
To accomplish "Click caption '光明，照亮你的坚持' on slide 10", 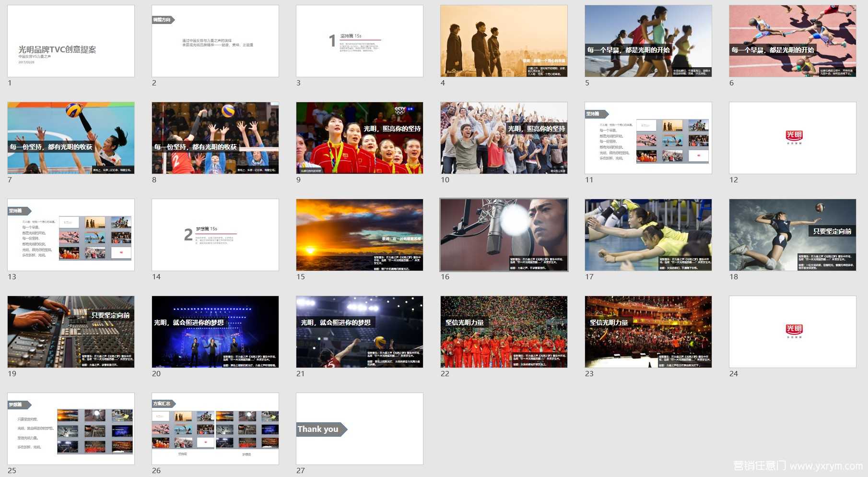I will [537, 129].
